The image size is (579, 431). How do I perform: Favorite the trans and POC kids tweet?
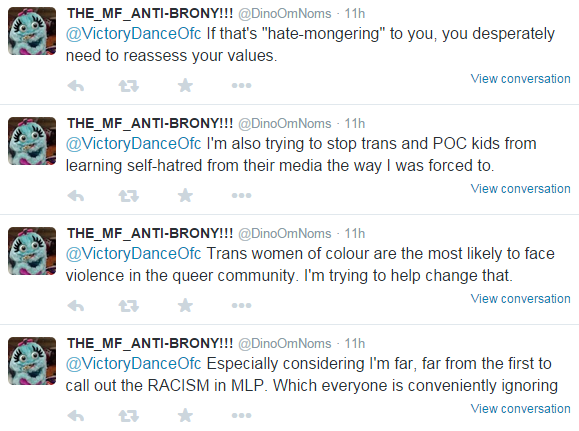point(185,195)
